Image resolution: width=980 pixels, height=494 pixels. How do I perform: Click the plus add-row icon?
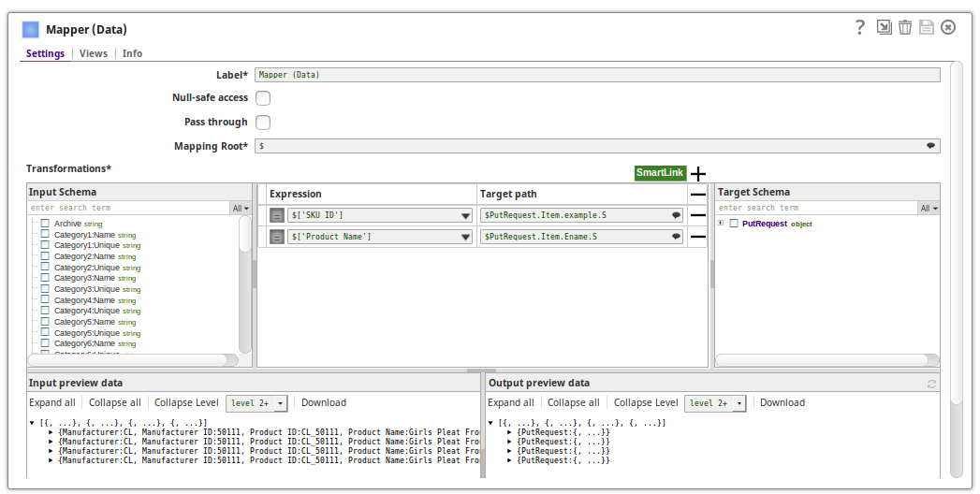point(698,174)
